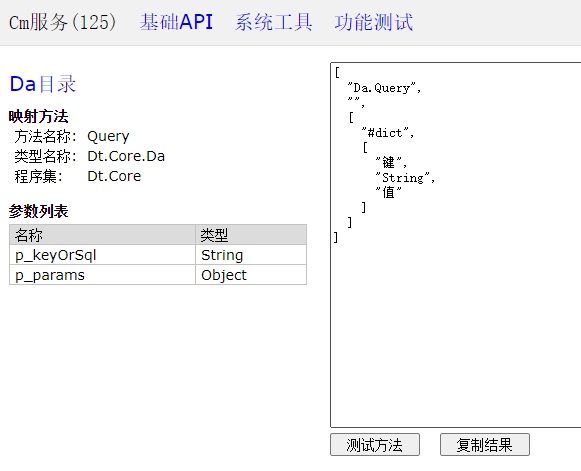Click the 复制结果 button
Viewport: 581px width, 471px height.
485,445
